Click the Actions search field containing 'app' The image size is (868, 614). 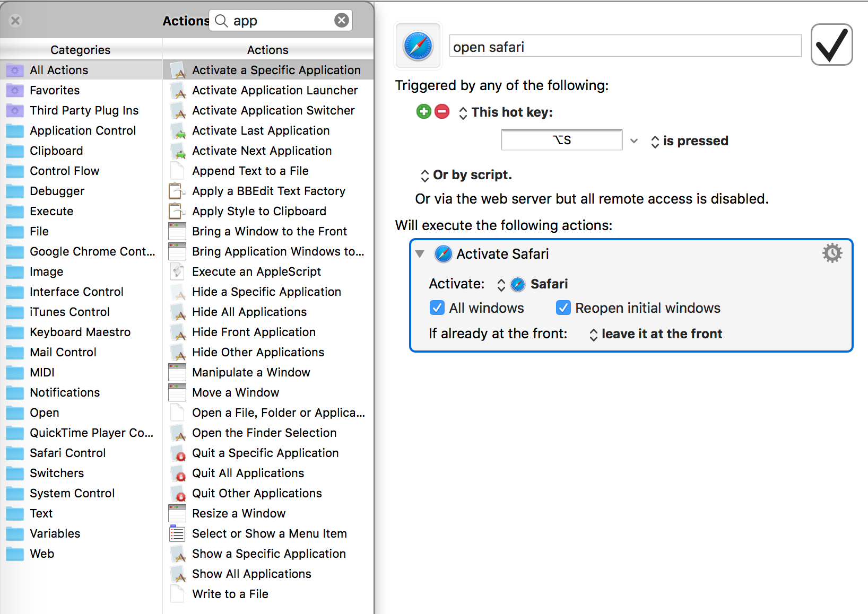tap(281, 20)
